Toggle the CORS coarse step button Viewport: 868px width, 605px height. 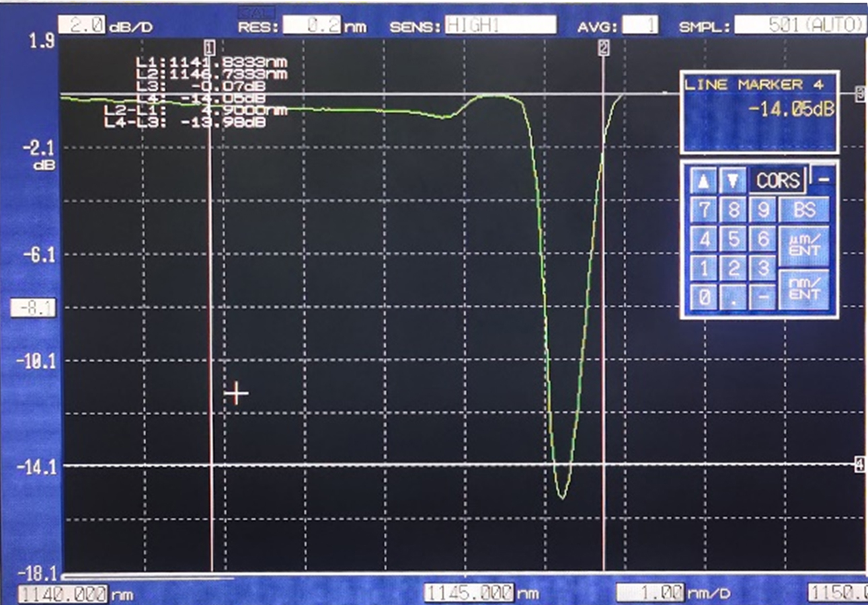(778, 180)
